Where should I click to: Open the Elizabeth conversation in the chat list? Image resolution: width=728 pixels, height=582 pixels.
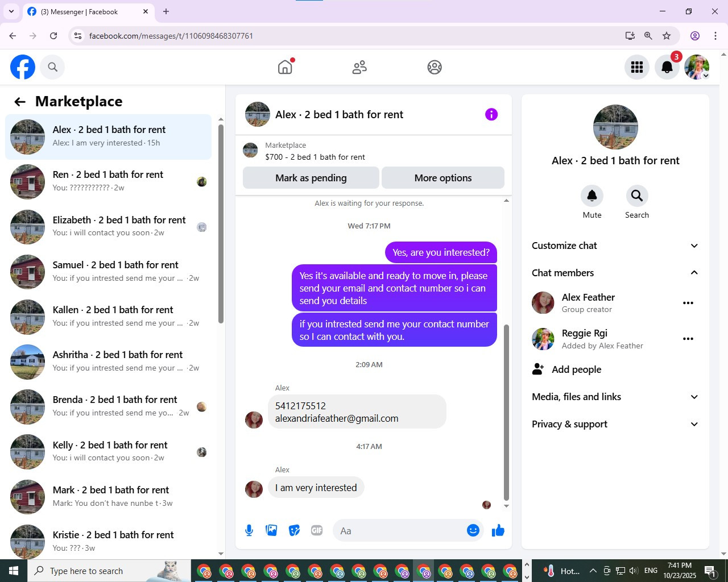[x=109, y=227]
